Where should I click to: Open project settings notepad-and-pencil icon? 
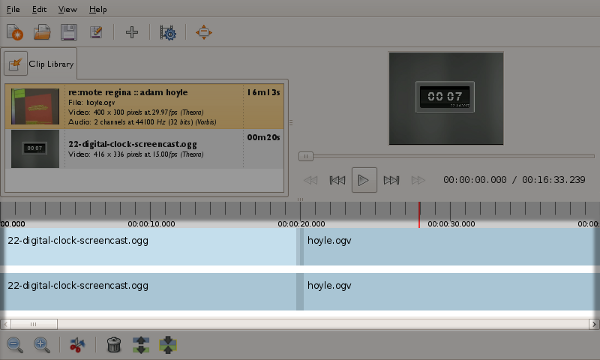pos(96,32)
